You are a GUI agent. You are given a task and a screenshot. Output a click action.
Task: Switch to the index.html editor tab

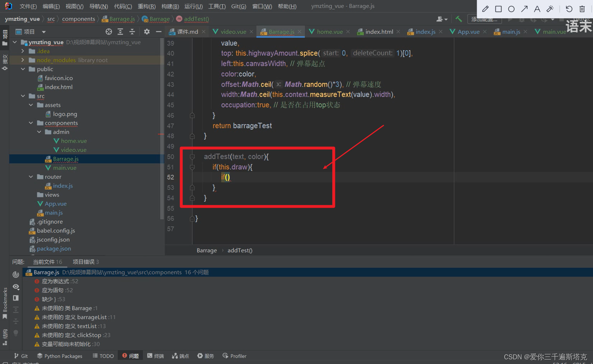pyautogui.click(x=379, y=32)
